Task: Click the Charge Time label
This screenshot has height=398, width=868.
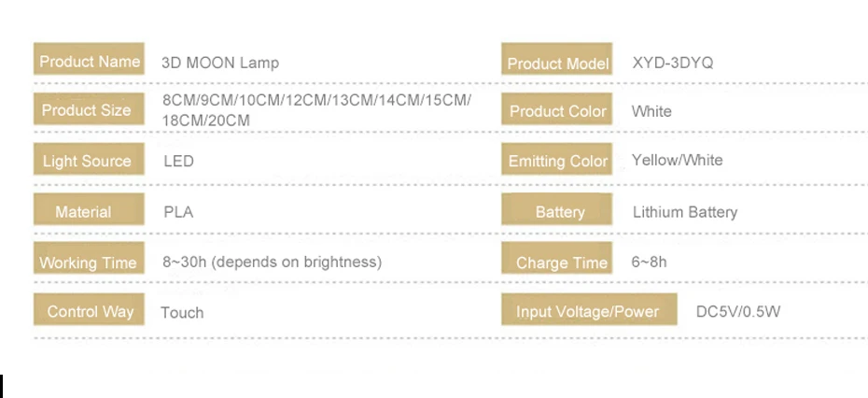Action: [561, 263]
